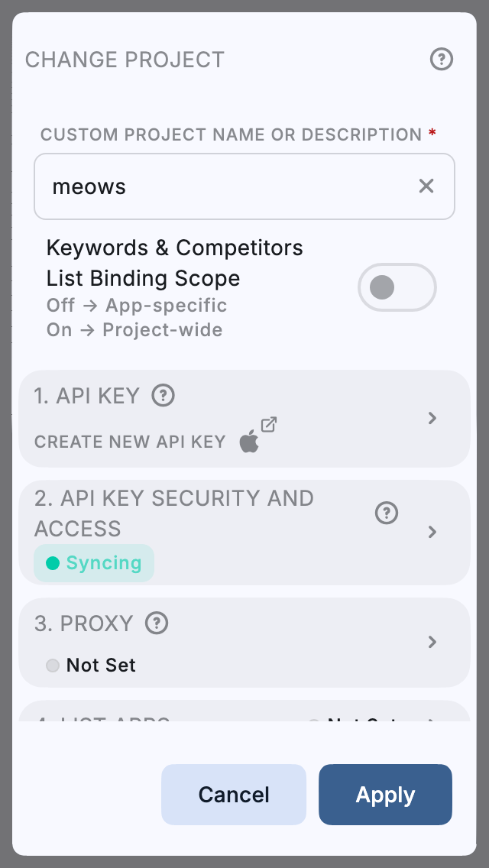
Task: Select the 3. PROXY section heading
Action: [84, 623]
